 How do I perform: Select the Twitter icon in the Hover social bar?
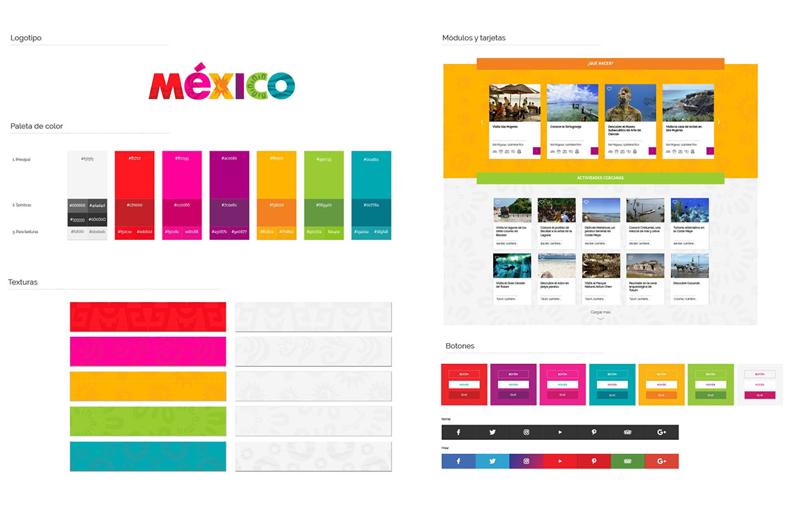492,462
